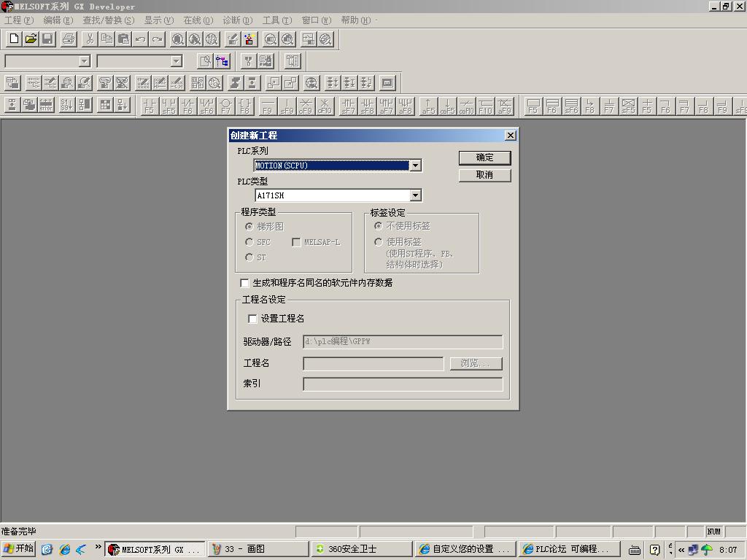Click the 确定 button

[484, 157]
